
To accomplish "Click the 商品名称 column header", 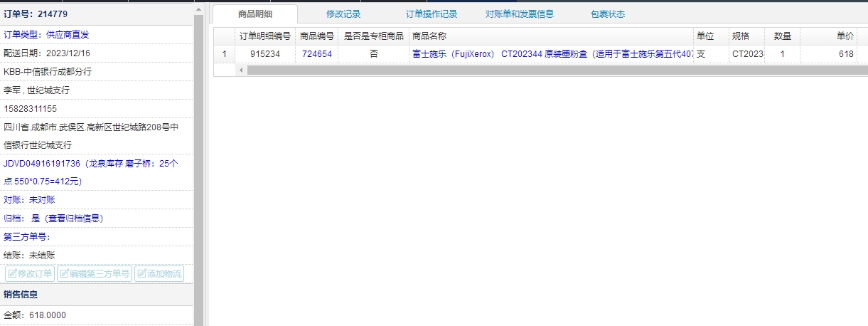I will coord(551,36).
